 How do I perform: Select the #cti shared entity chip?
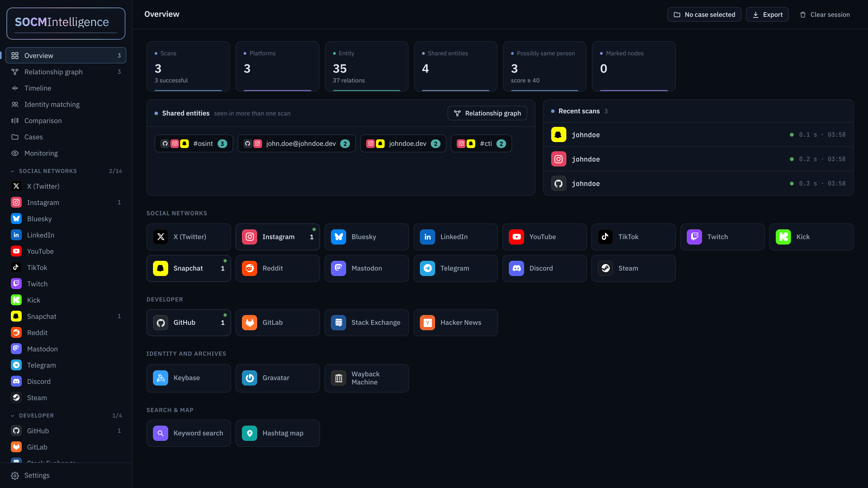tap(481, 143)
